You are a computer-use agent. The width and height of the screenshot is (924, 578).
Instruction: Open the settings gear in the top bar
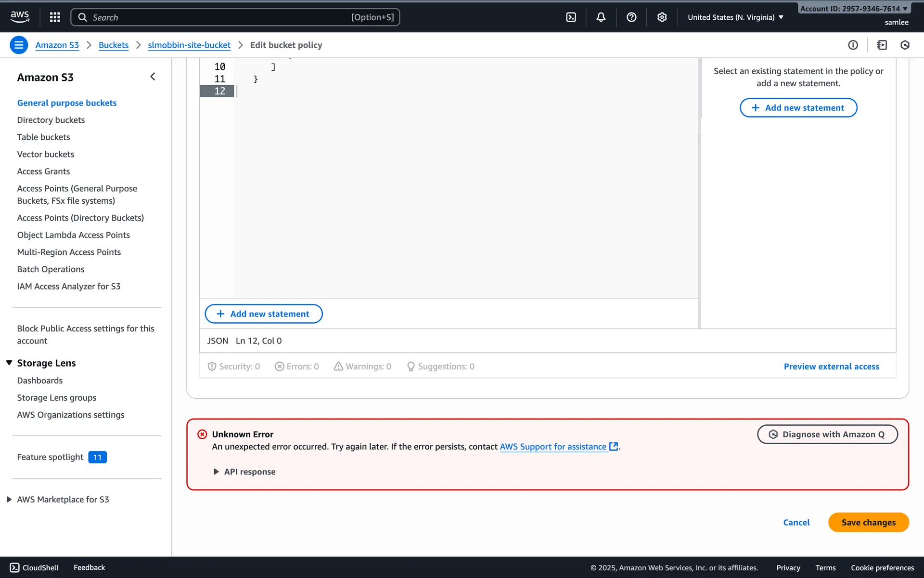[x=662, y=17]
